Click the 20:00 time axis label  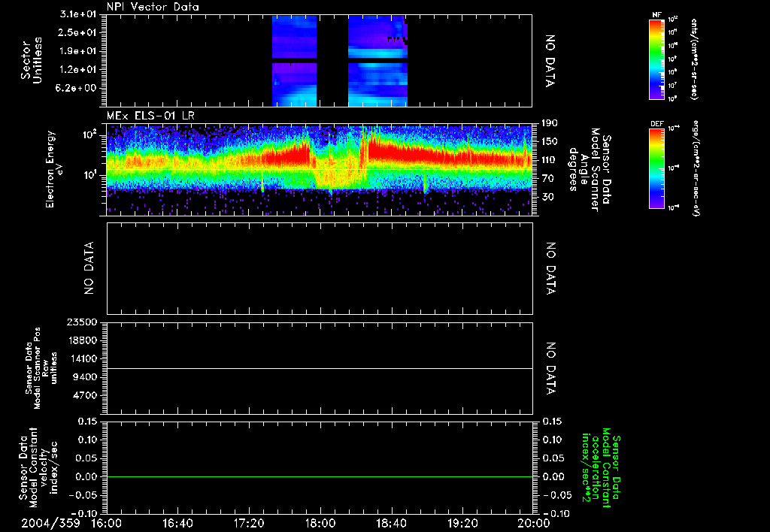534,523
